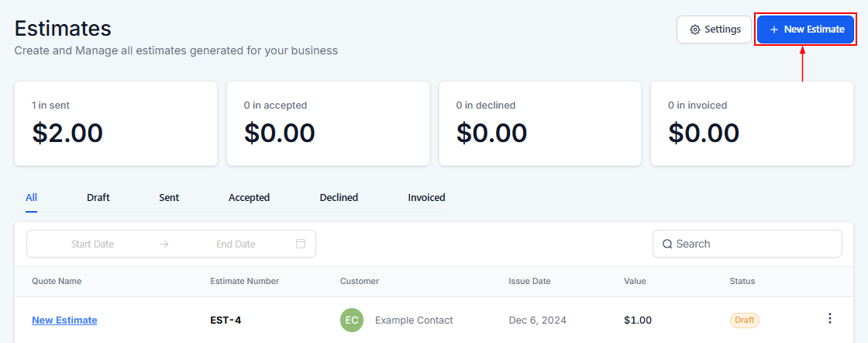Focus the Search input field

[747, 244]
